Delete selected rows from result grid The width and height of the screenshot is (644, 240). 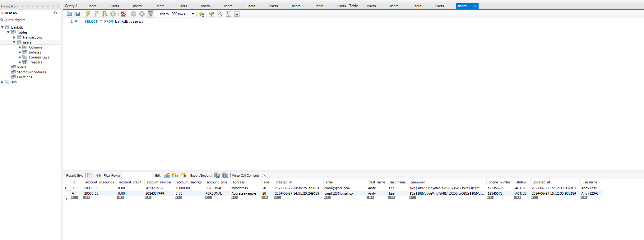coord(183,175)
